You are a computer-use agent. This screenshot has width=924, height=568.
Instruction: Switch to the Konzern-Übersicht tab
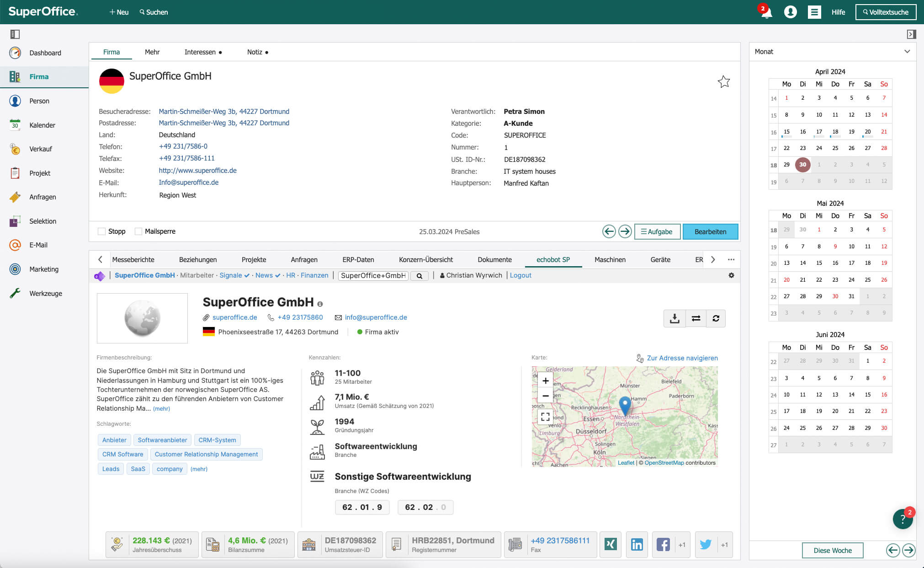point(425,259)
